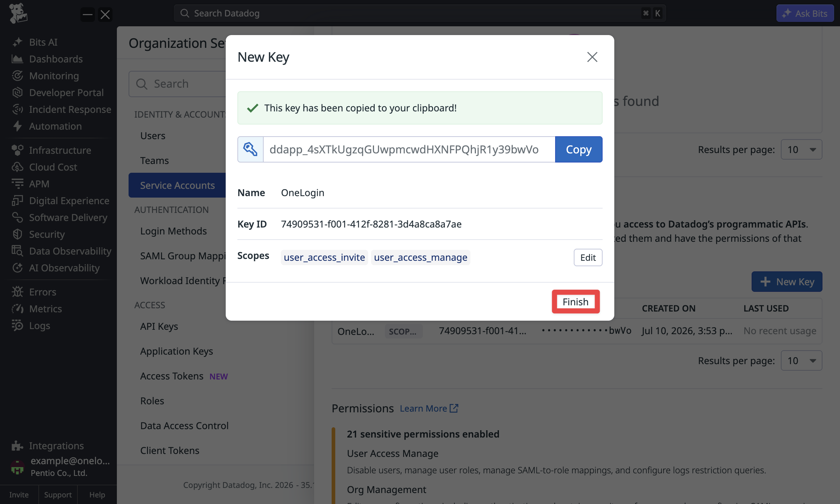This screenshot has width=840, height=504.
Task: Click the SCOP... badge in key row
Action: click(x=404, y=331)
